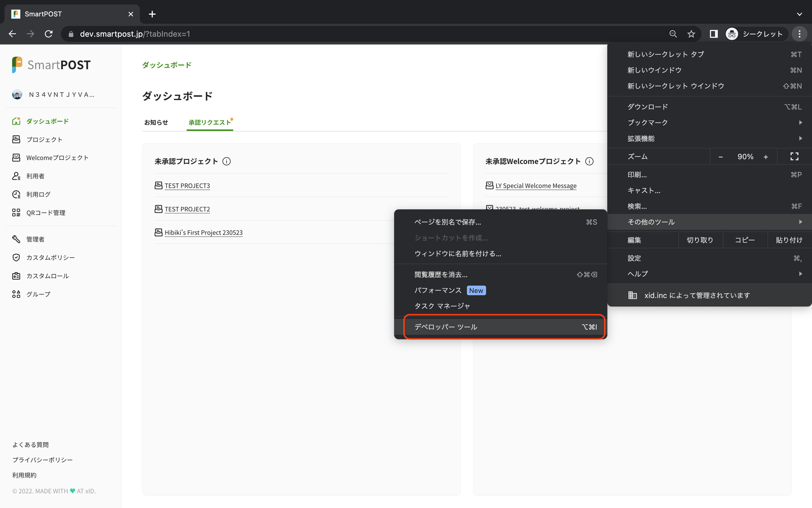Click 切り取り in the edit row
The height and width of the screenshot is (508, 812).
pyautogui.click(x=700, y=240)
